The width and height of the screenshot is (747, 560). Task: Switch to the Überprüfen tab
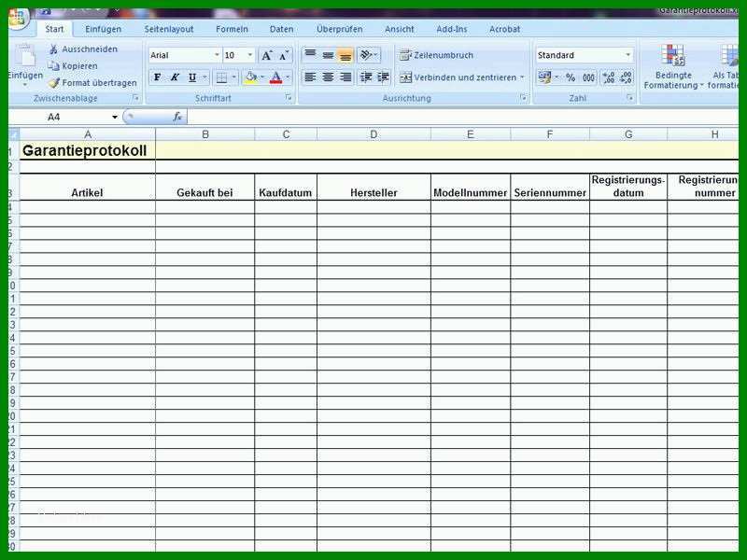click(340, 29)
